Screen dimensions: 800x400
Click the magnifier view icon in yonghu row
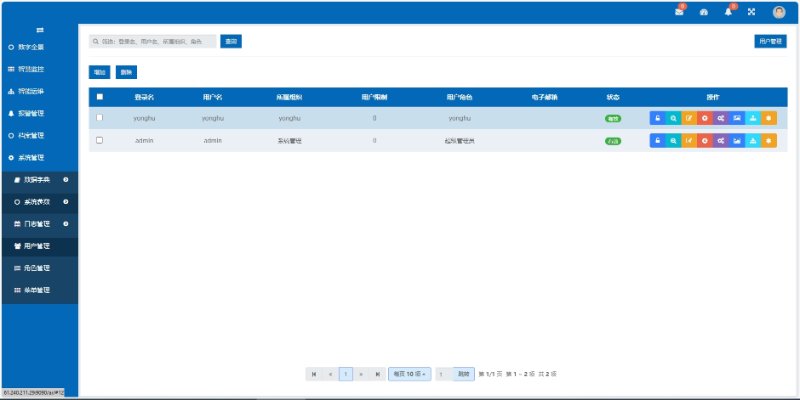coord(673,118)
